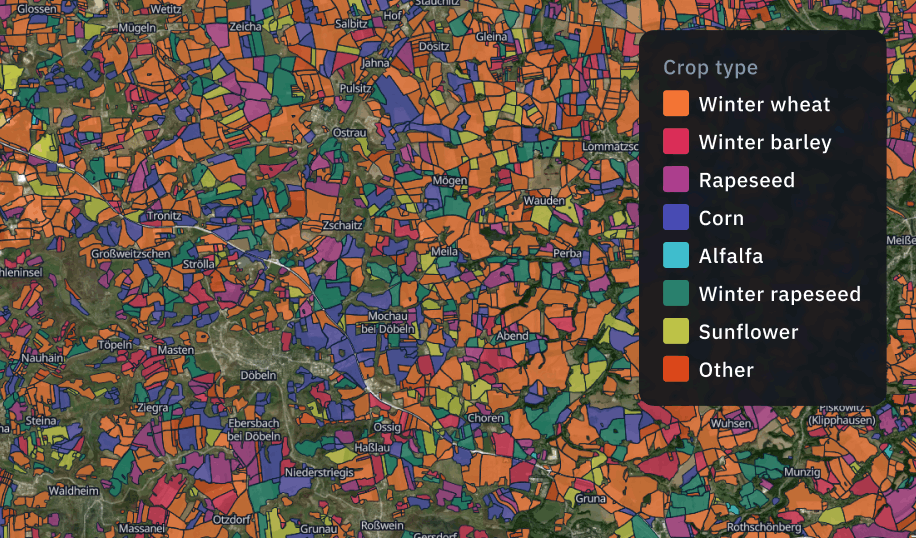Select the Rapeseed purple legend swatch
The width and height of the screenshot is (916, 538).
point(676,180)
